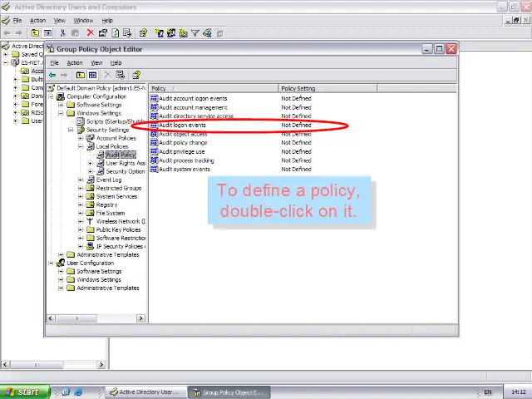Collapse the Local Policies node
The height and width of the screenshot is (399, 532).
(x=81, y=146)
